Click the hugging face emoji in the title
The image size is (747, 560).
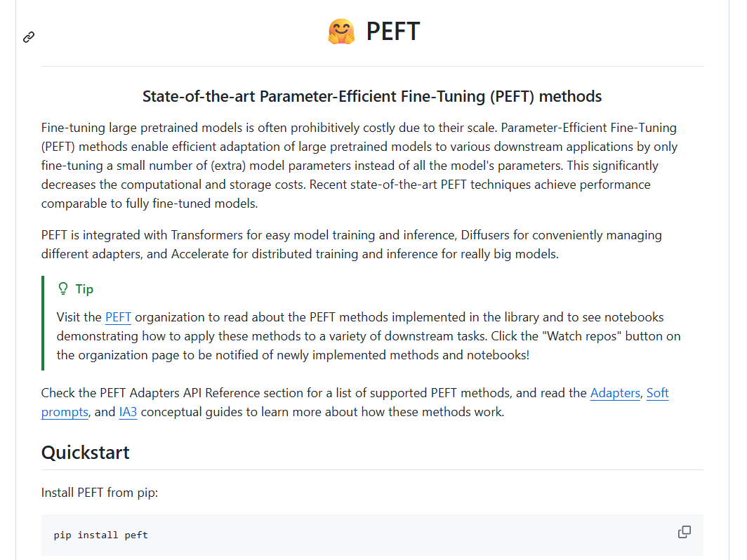click(341, 32)
